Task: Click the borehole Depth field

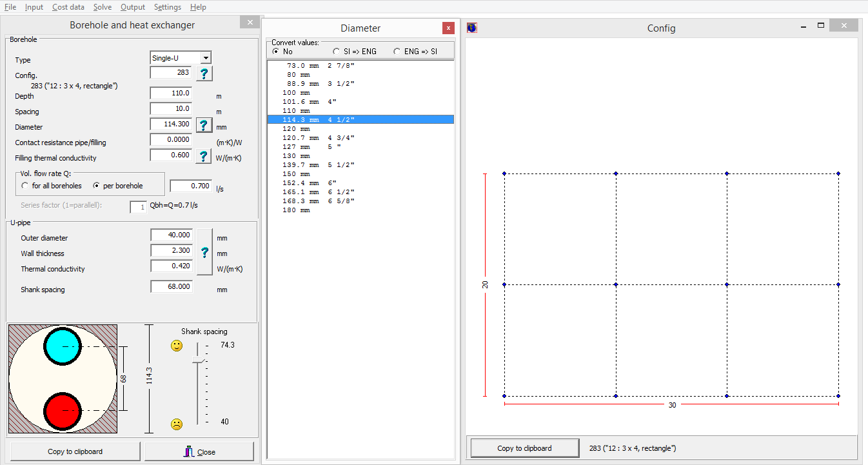Action: [x=171, y=93]
